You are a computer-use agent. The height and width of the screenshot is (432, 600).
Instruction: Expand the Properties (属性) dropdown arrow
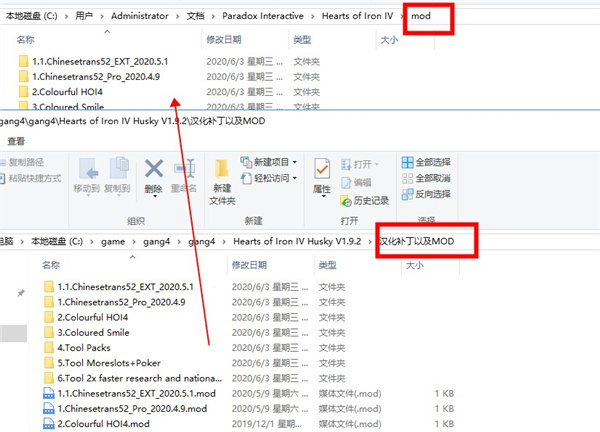tap(323, 196)
